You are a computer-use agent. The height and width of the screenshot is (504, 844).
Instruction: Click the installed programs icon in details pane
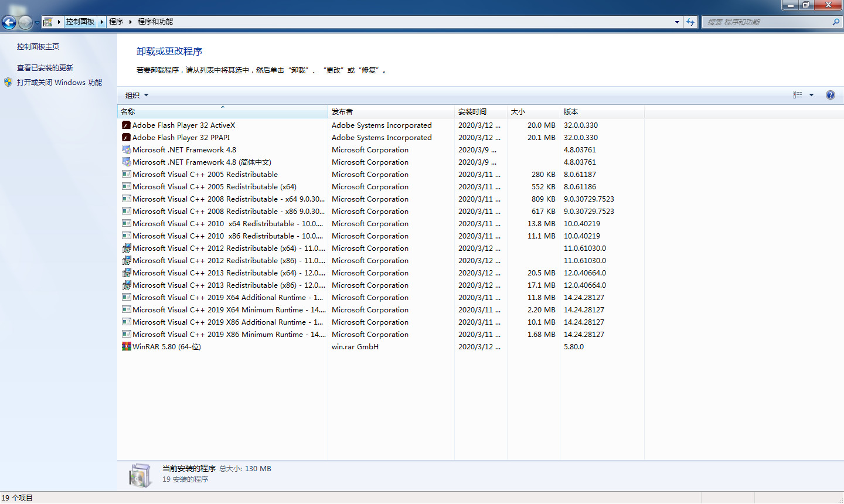click(140, 475)
